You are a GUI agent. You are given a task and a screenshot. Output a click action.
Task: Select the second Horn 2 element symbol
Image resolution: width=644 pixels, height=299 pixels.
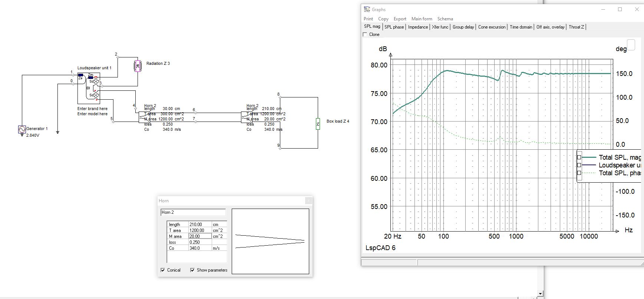click(247, 117)
